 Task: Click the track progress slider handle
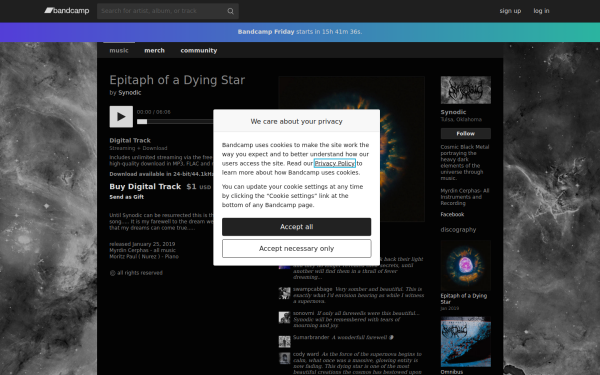pyautogui.click(x=142, y=122)
